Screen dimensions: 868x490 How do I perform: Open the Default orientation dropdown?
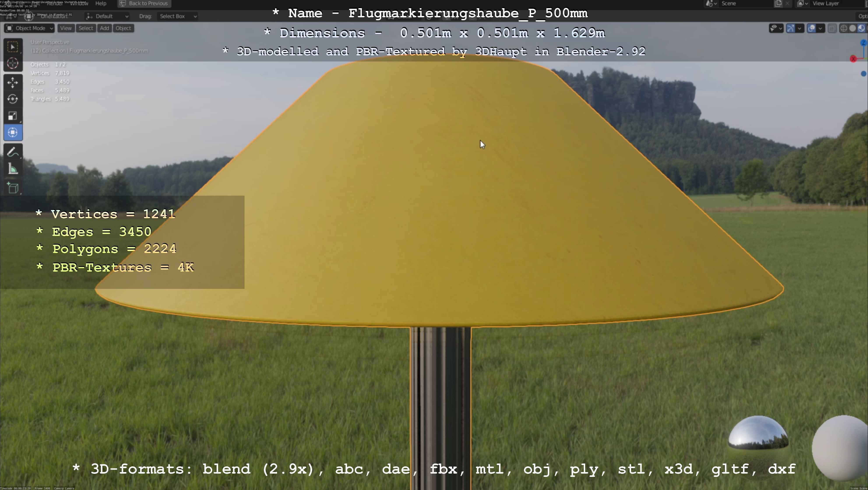point(107,16)
